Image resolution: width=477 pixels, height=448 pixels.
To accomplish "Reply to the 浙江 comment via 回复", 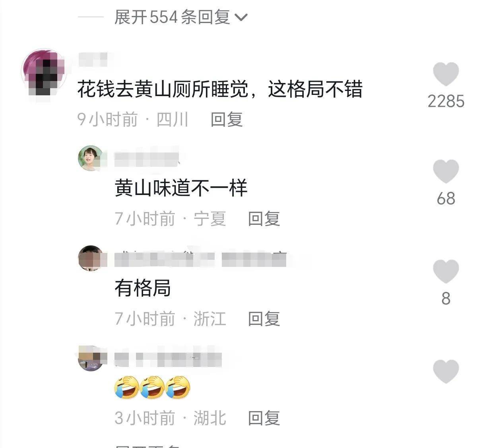I will (264, 319).
